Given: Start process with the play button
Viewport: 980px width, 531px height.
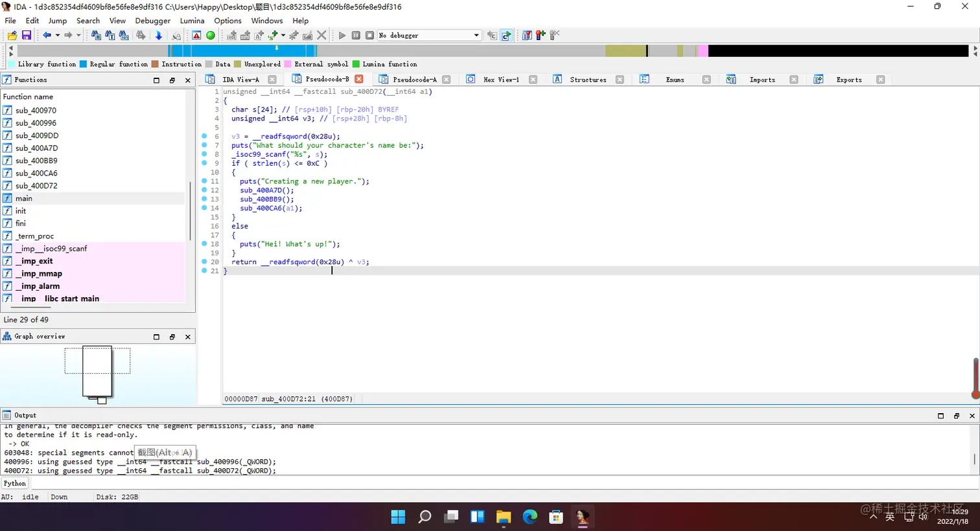Looking at the screenshot, I should pyautogui.click(x=342, y=36).
